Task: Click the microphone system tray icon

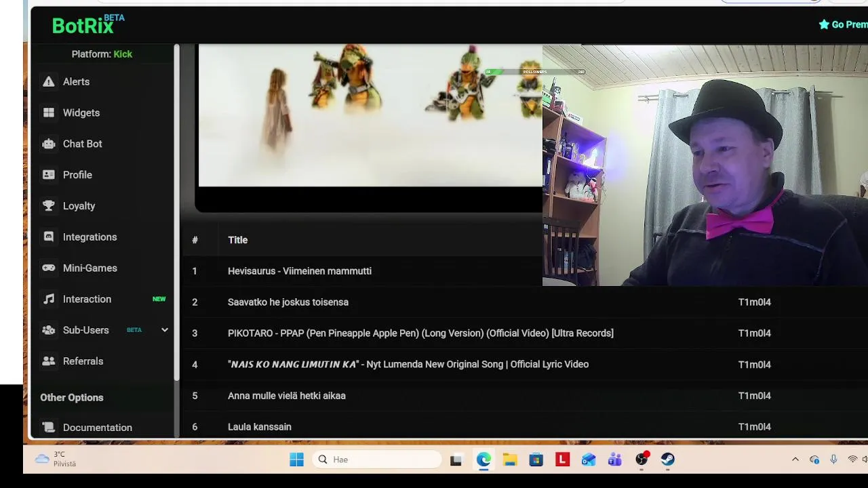Action: [x=833, y=460]
